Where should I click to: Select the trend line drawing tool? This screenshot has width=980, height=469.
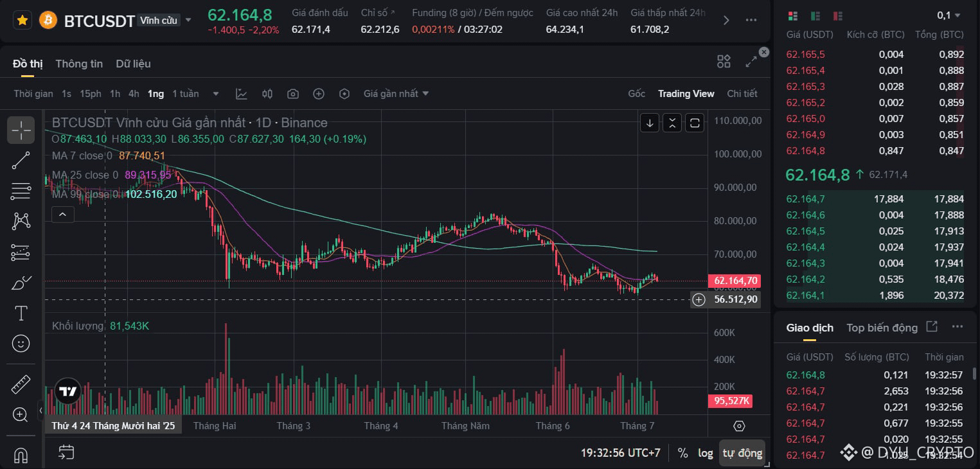tap(21, 161)
